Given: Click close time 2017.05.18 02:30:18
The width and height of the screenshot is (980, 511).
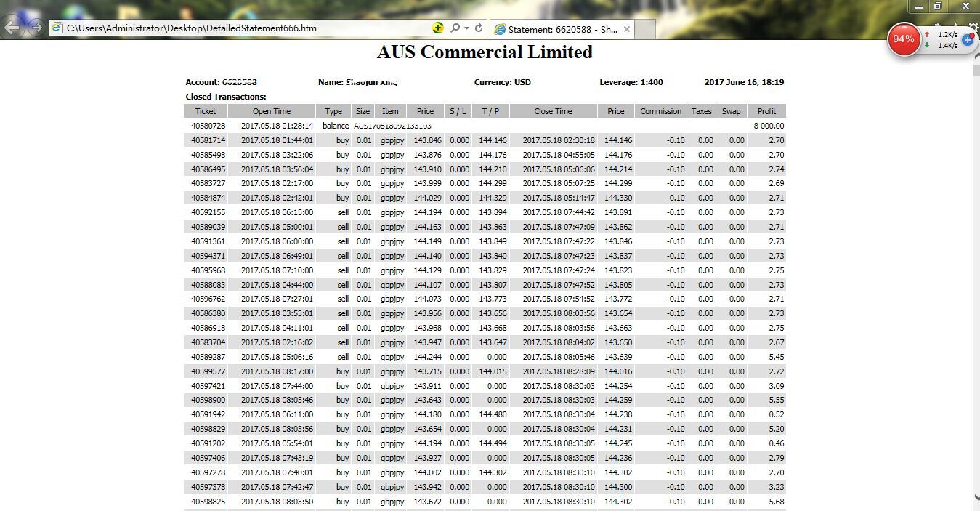Looking at the screenshot, I should [559, 140].
